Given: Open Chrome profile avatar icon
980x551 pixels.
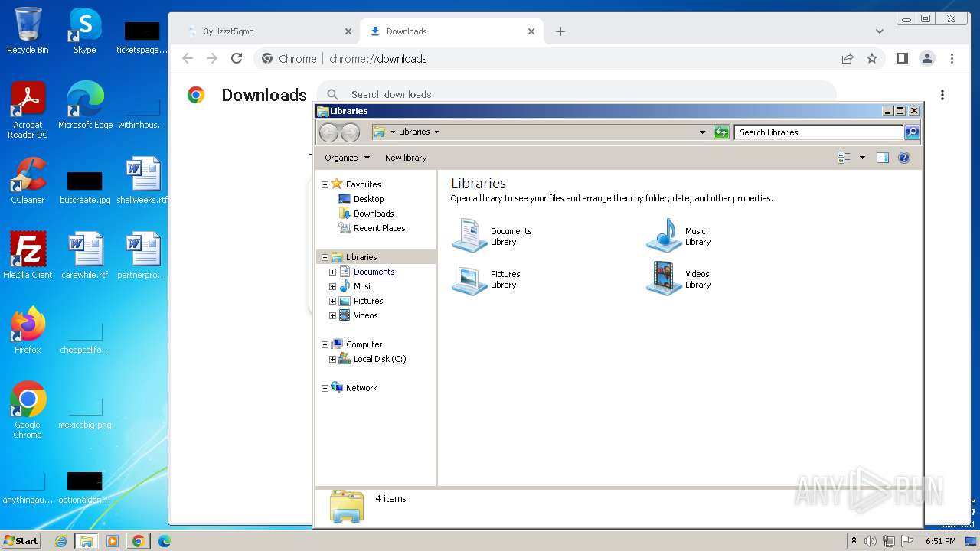Looking at the screenshot, I should tap(927, 58).
